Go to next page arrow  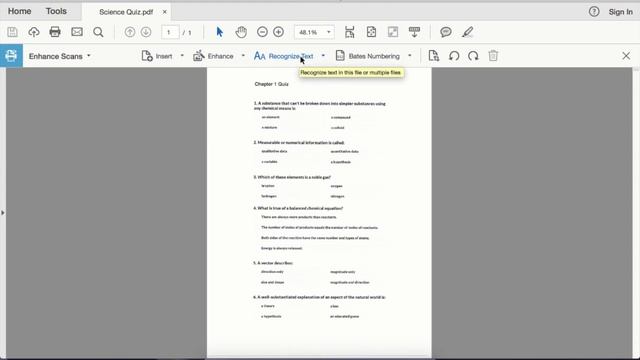(x=146, y=32)
